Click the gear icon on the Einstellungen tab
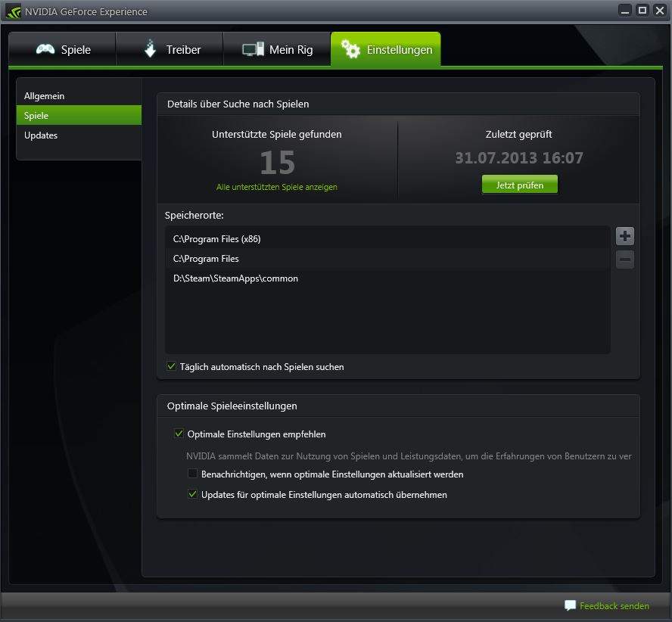The height and width of the screenshot is (622, 672). pos(350,48)
